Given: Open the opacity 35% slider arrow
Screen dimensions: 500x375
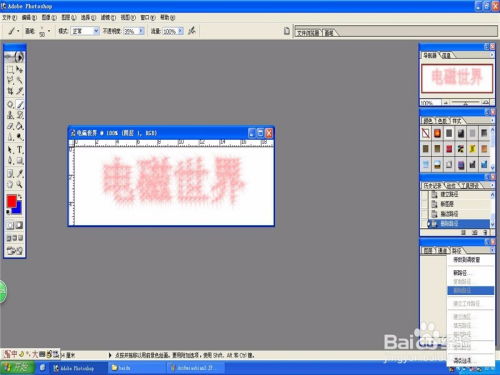Looking at the screenshot, I should point(141,31).
